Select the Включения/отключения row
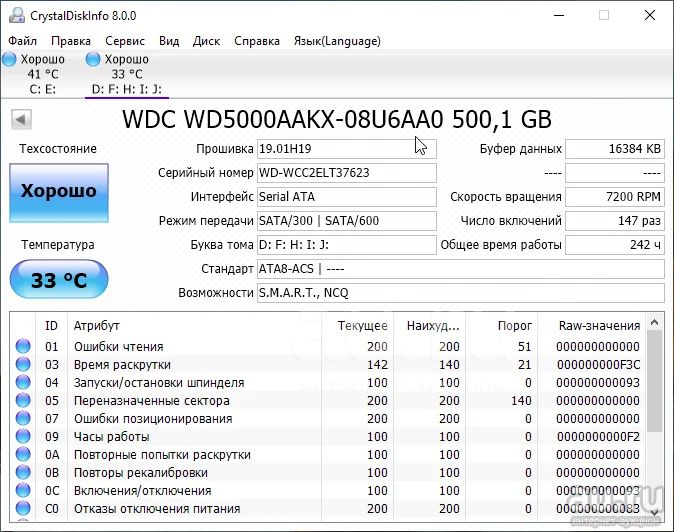 [328, 491]
